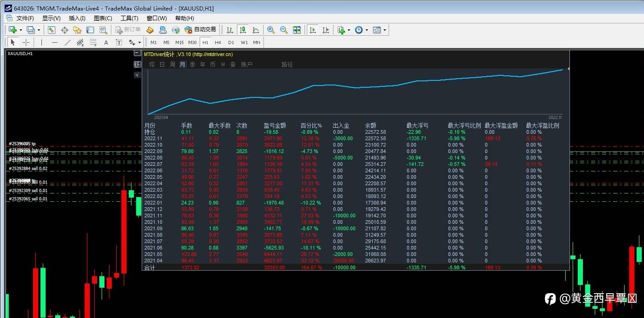Screen dimensions: 644x318
Task: Expand the new chart dropdown arrow
Action: [x=21, y=30]
